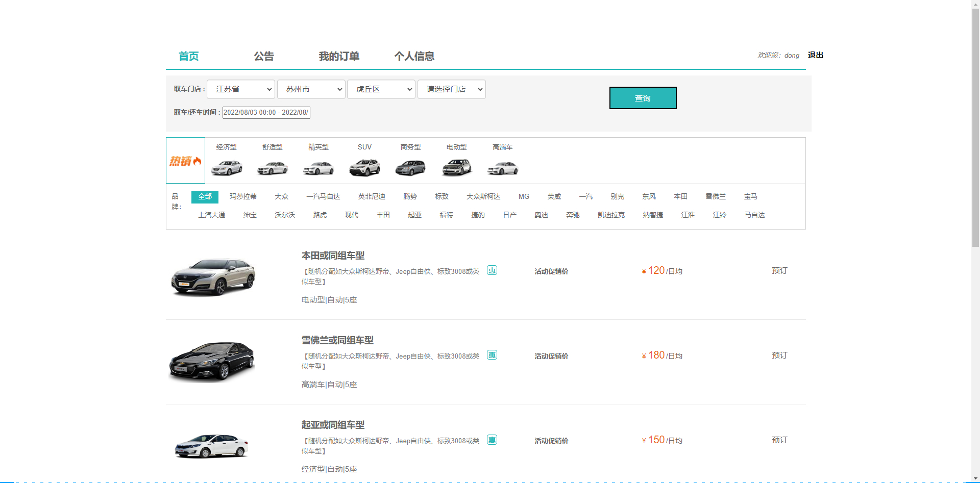Image resolution: width=980 pixels, height=483 pixels.
Task: Select the 全部 brand filter
Action: tap(205, 197)
